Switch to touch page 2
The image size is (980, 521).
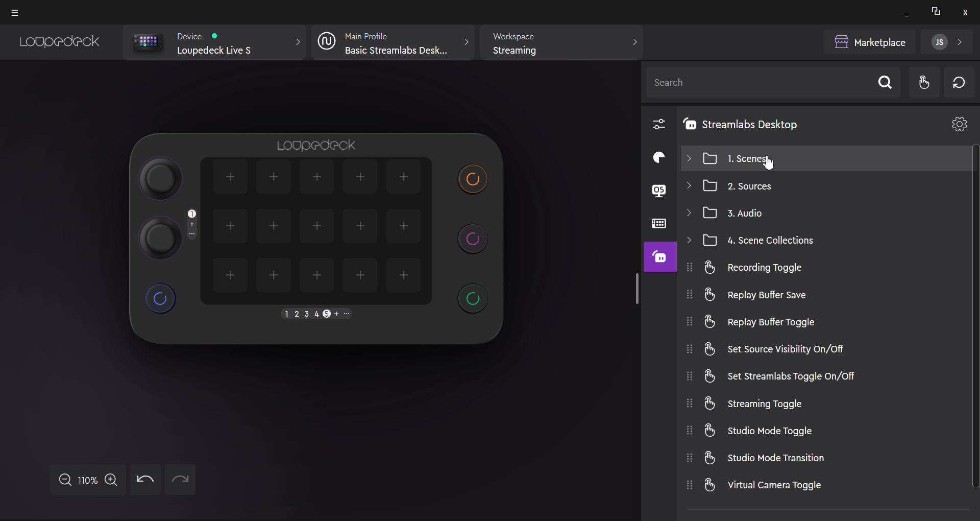pos(297,314)
